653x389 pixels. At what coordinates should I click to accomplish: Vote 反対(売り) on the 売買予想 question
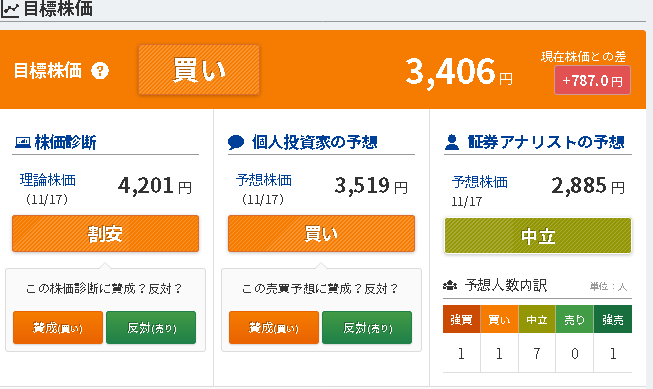(367, 328)
